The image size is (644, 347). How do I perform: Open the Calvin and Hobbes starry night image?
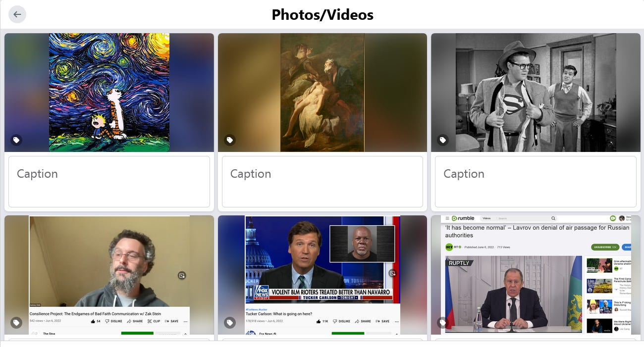tap(109, 93)
